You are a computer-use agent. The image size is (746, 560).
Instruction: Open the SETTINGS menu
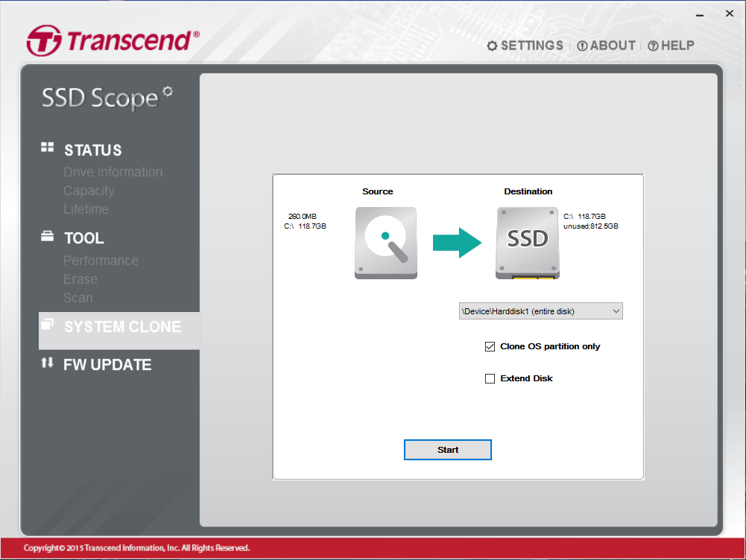(x=525, y=46)
